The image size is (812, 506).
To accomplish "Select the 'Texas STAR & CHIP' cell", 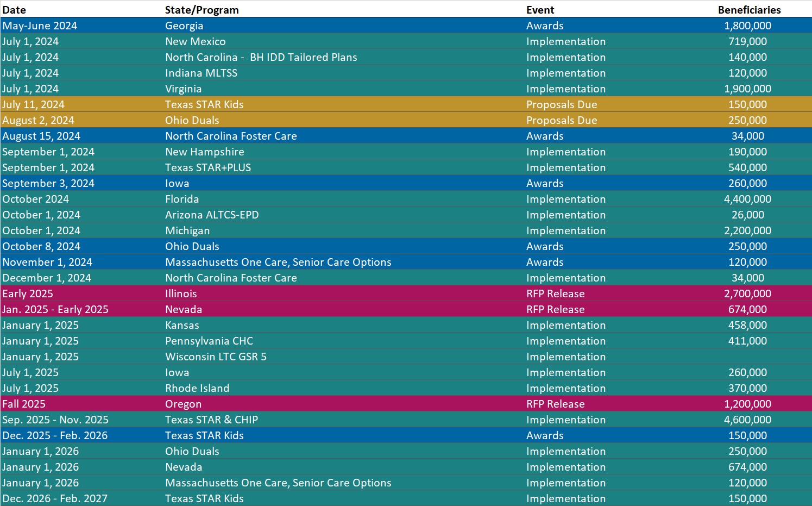I will coord(211,420).
